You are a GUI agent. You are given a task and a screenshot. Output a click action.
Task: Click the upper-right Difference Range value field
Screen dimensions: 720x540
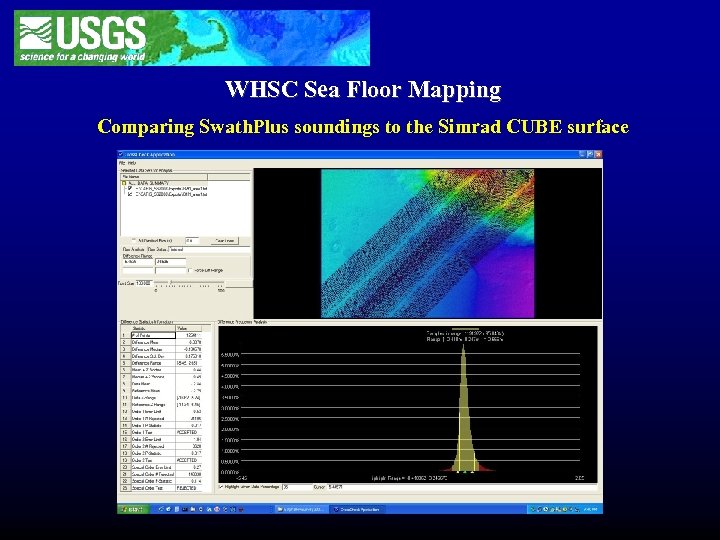tap(170, 262)
